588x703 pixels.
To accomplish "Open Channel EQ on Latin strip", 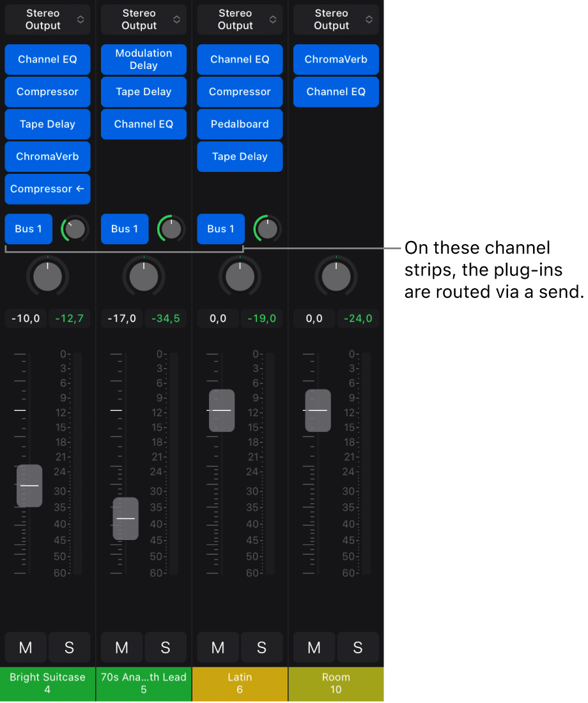I will point(240,59).
